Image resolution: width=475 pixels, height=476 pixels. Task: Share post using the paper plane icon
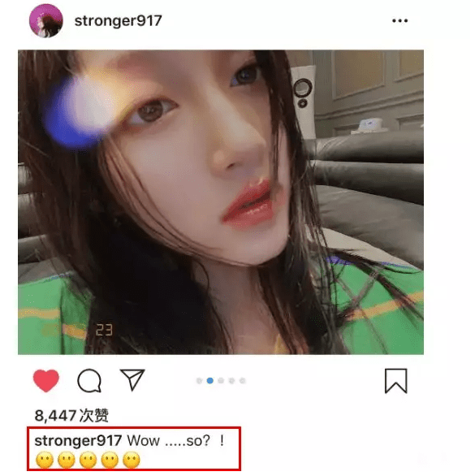[132, 379]
